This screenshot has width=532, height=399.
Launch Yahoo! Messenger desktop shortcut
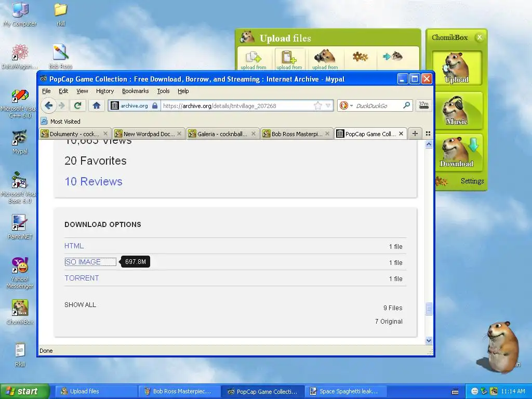coord(20,273)
